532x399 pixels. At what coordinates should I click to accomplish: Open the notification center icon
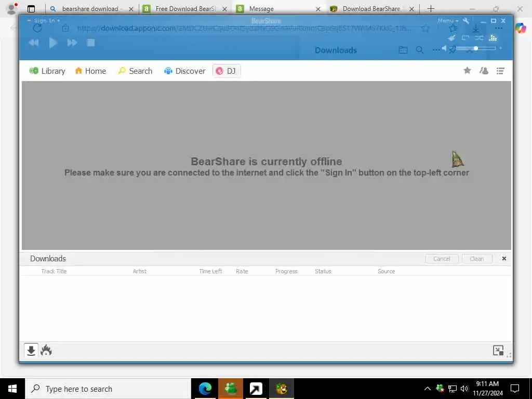[x=515, y=389]
